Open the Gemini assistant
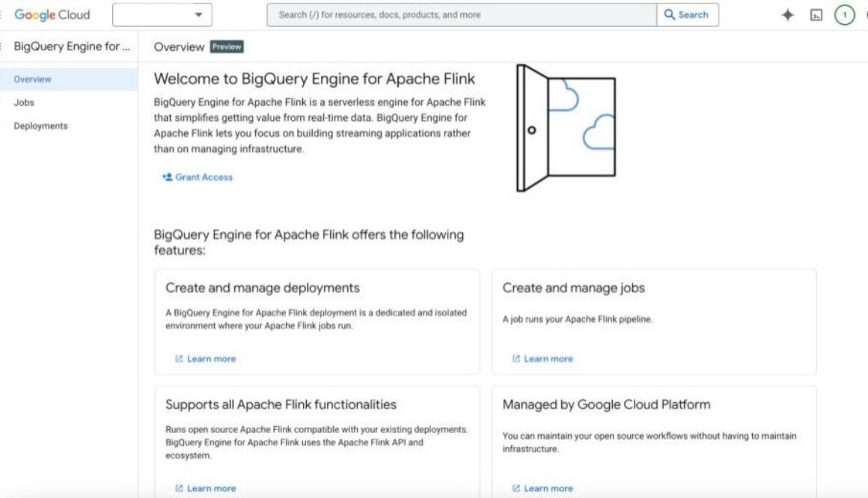Image resolution: width=868 pixels, height=498 pixels. [788, 13]
